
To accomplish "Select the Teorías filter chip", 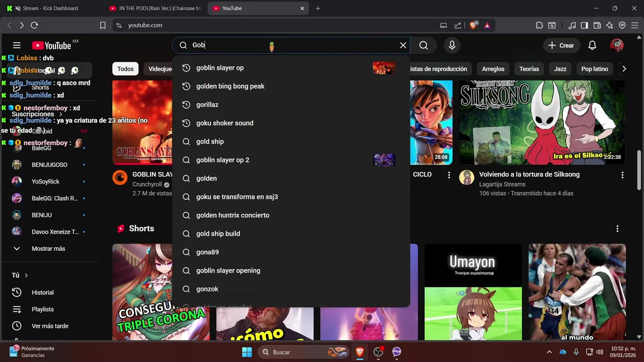I will click(x=529, y=69).
